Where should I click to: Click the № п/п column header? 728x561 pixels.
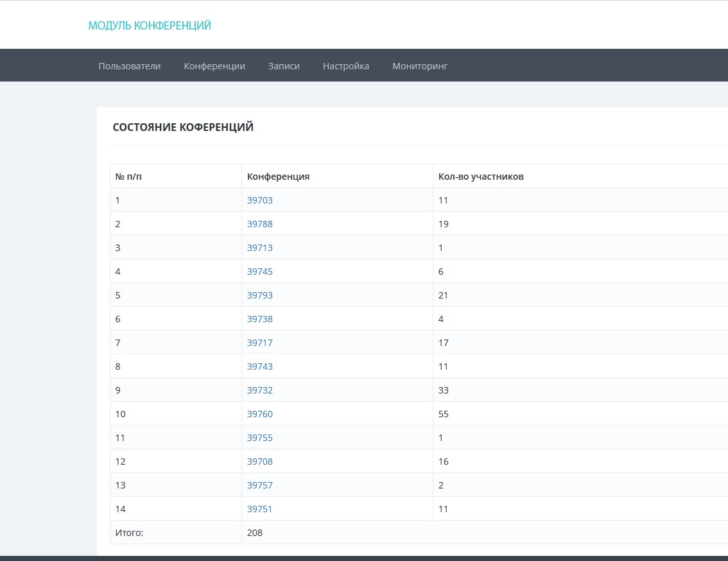pyautogui.click(x=128, y=177)
